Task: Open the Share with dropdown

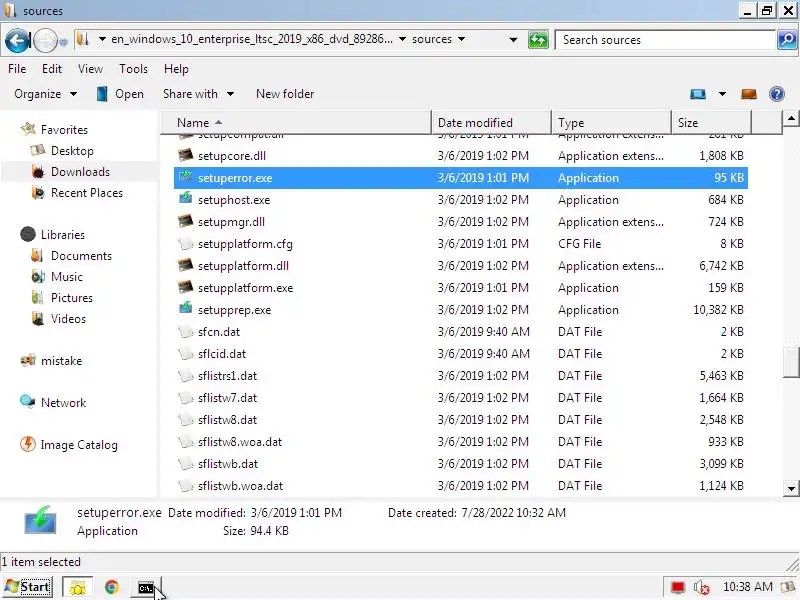Action: 198,94
